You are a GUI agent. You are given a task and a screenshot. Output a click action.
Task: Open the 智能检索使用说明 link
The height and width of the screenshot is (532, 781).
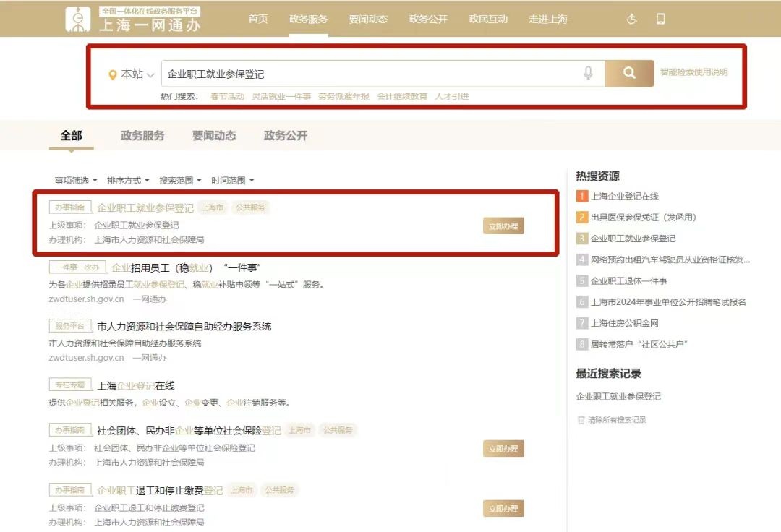click(x=693, y=72)
